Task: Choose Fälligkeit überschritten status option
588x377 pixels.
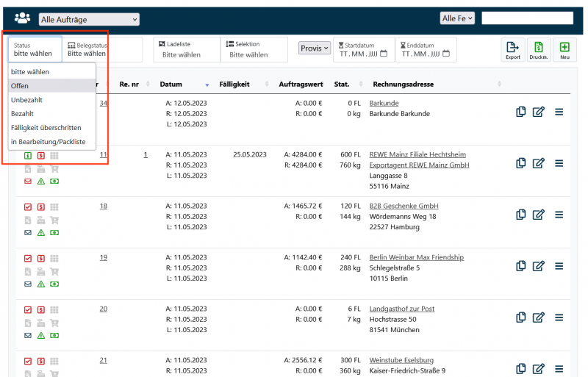Action: (51, 127)
